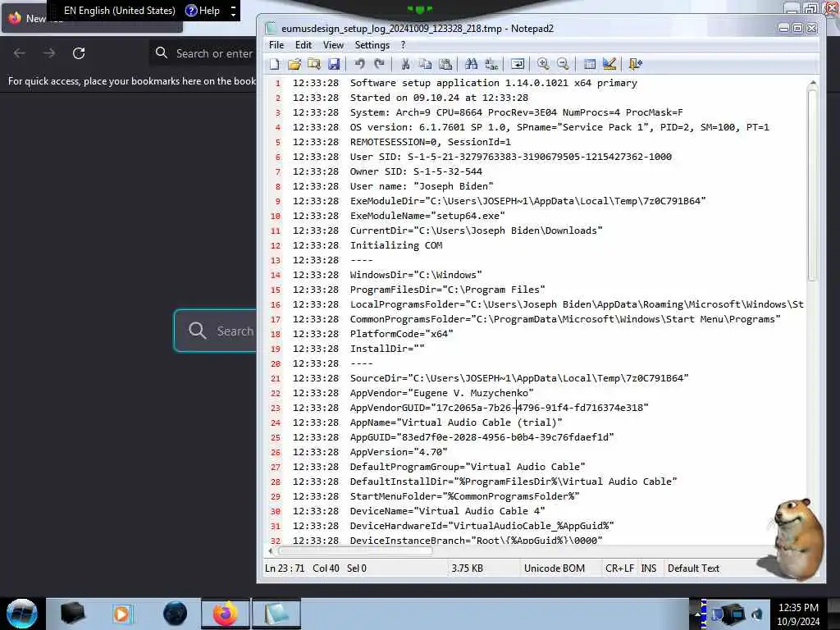This screenshot has width=840, height=630.
Task: Zoom out with the magnifier minus icon
Action: (x=563, y=64)
